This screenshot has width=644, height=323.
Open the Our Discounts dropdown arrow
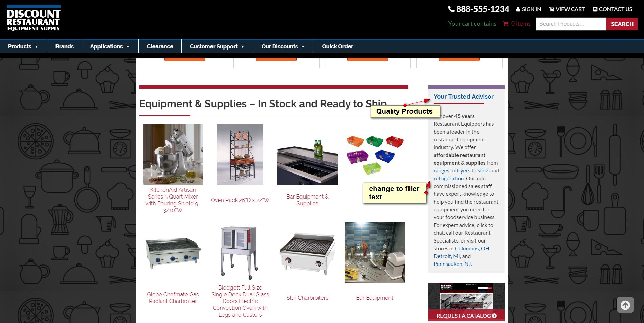click(303, 47)
